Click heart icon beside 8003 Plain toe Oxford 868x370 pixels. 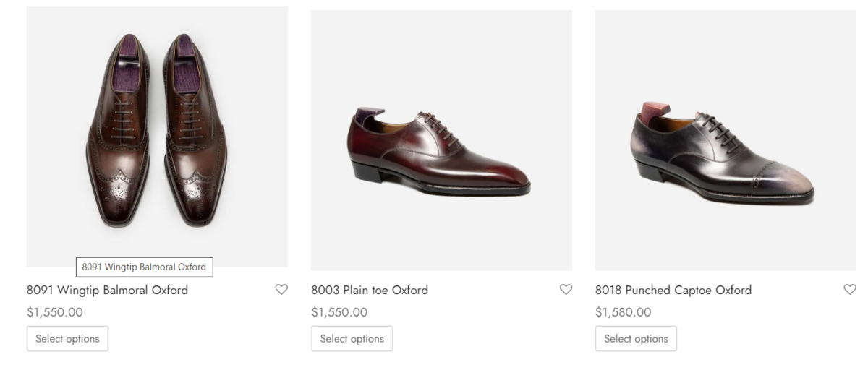[566, 290]
